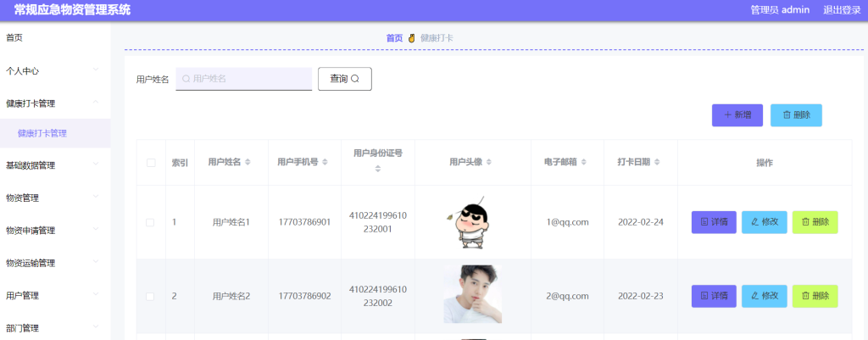The image size is (868, 340).
Task: Click email 1@qq.com
Action: click(x=567, y=222)
